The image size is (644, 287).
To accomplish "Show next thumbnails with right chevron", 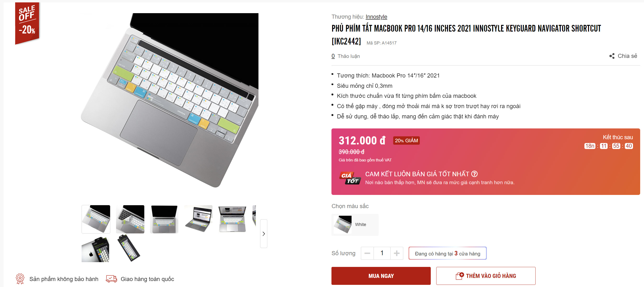I will coord(263,234).
